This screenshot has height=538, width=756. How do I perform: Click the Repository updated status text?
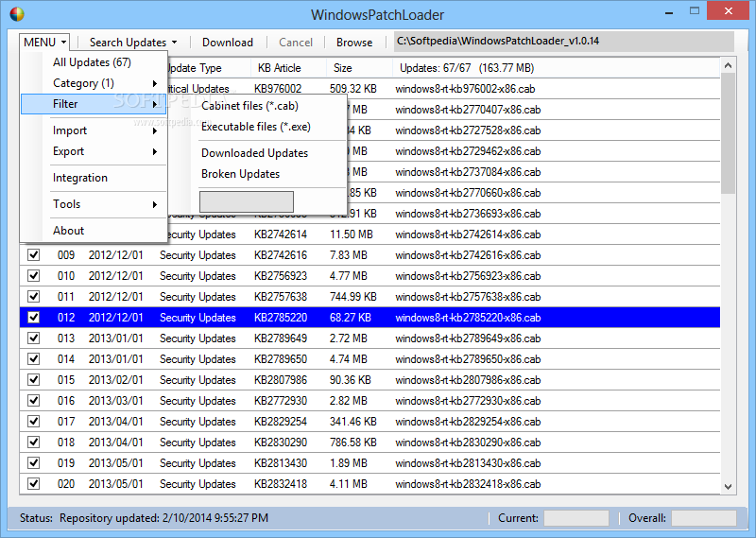[163, 518]
